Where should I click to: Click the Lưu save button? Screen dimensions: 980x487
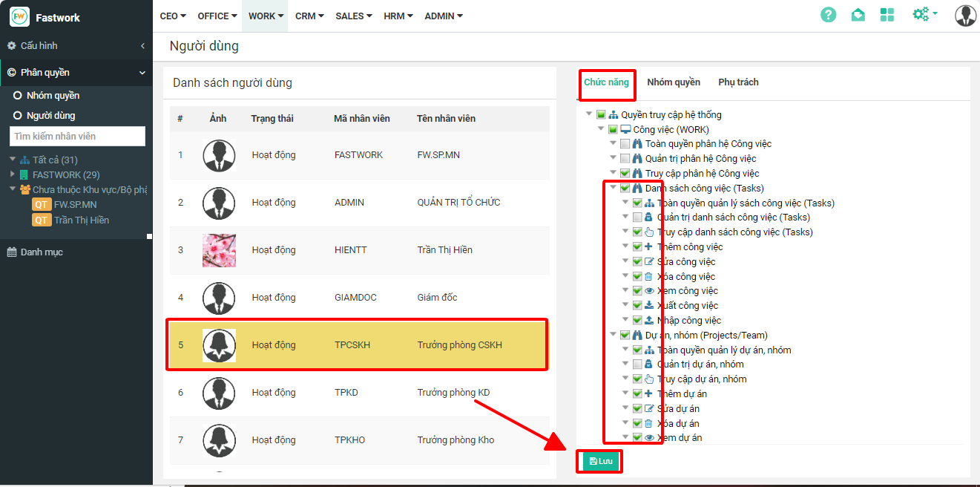tap(599, 461)
